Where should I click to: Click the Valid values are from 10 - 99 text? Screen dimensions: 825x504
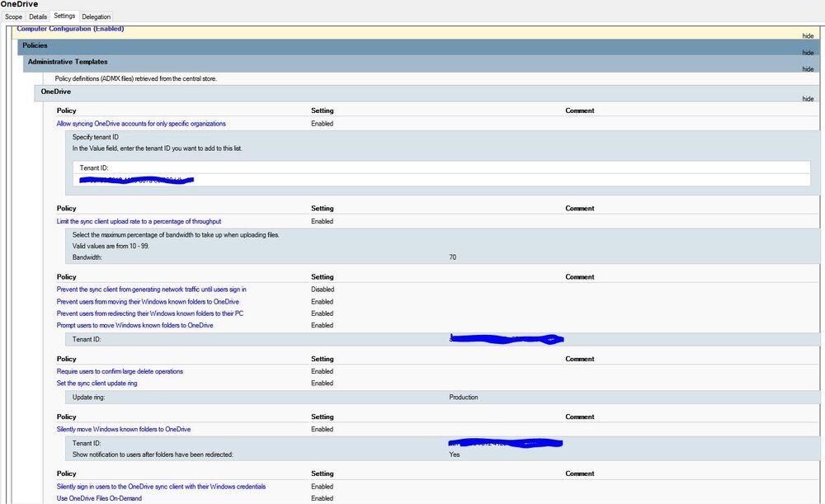tap(111, 246)
